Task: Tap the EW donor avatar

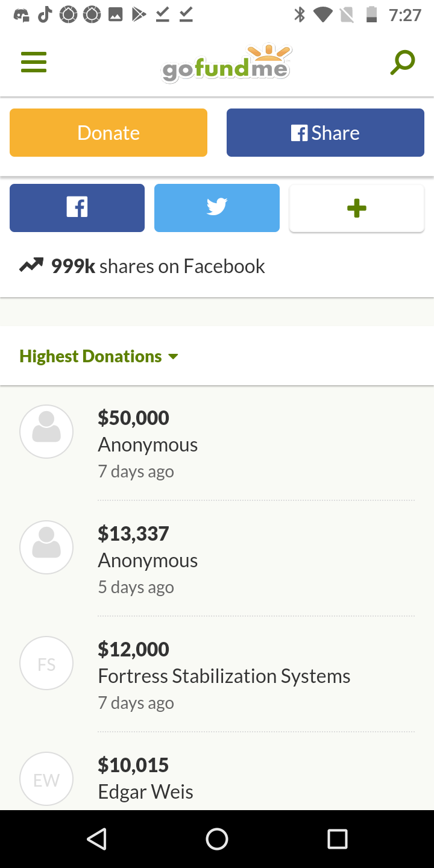Action: (46, 779)
